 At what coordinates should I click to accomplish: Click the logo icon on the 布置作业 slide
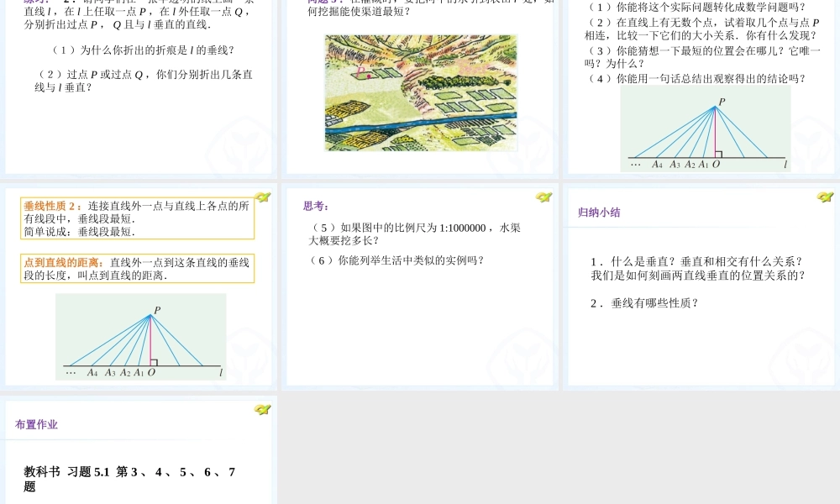(x=262, y=410)
